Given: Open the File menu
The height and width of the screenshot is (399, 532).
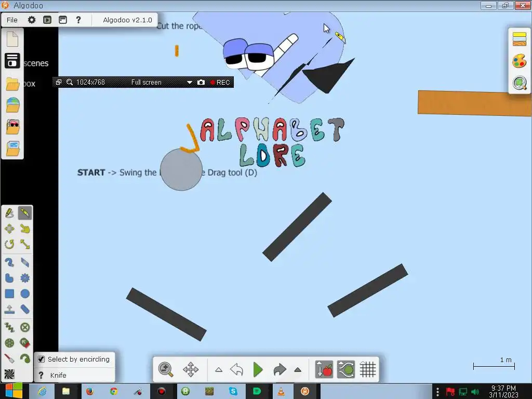Looking at the screenshot, I should [x=12, y=20].
